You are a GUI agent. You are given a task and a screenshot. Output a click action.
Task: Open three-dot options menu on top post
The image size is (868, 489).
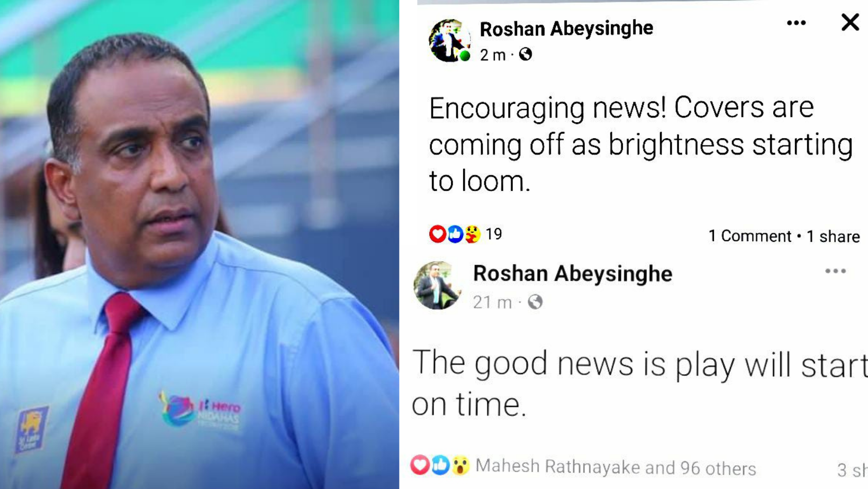coord(796,23)
